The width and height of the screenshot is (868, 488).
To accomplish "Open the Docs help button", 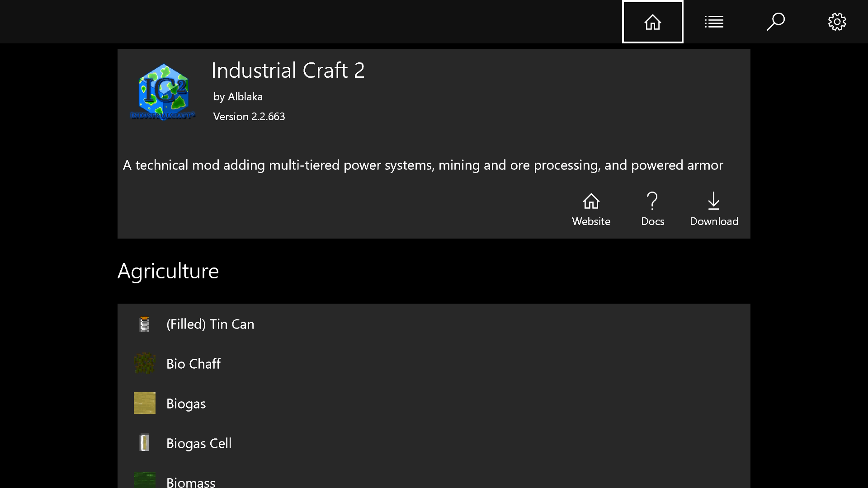I will [652, 209].
